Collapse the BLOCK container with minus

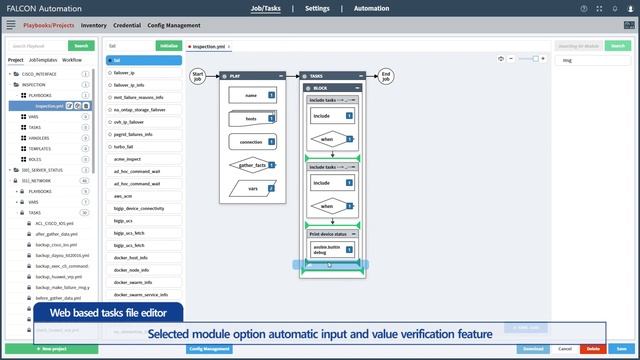pos(357,88)
